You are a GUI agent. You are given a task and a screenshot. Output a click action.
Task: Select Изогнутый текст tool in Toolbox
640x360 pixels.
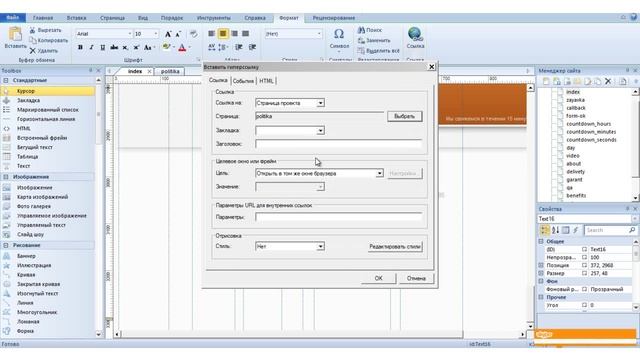click(x=37, y=293)
